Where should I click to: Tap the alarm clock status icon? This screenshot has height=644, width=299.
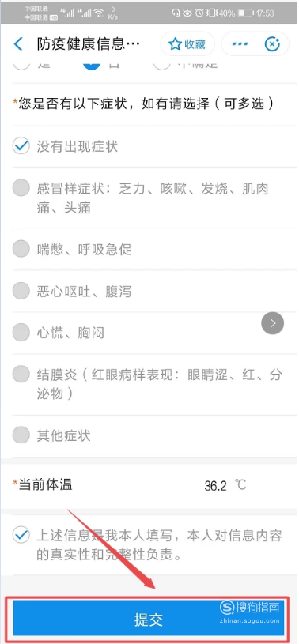(199, 13)
